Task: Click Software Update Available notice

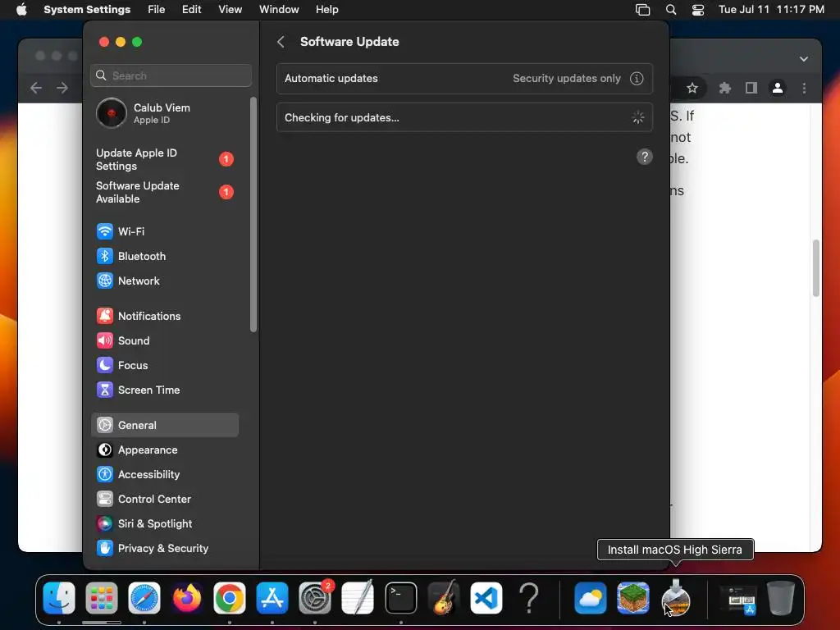Action: pyautogui.click(x=165, y=192)
